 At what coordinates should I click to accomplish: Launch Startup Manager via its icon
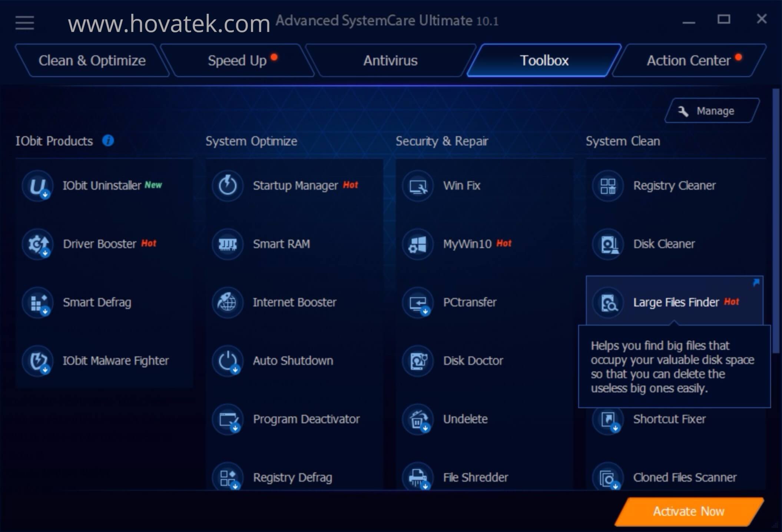click(x=228, y=185)
